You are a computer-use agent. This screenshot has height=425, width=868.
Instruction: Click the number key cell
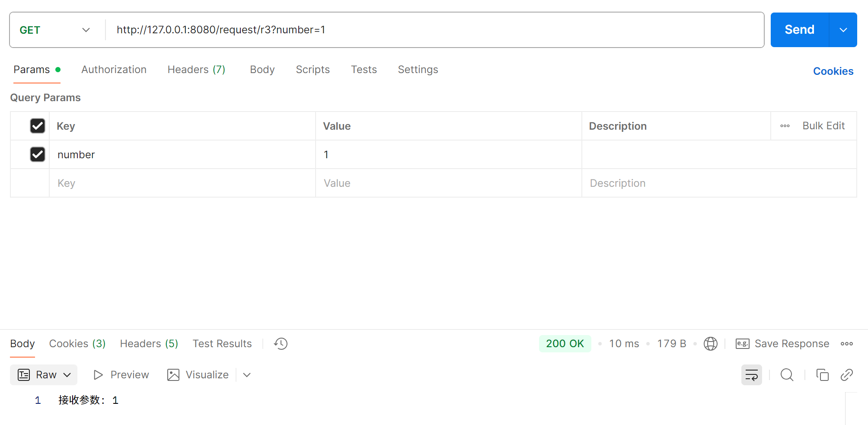click(x=182, y=154)
